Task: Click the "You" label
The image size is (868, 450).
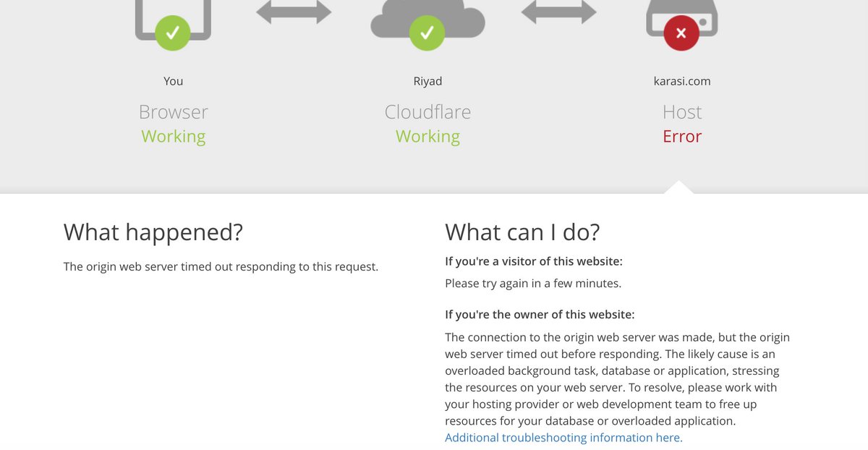Action: 174,81
